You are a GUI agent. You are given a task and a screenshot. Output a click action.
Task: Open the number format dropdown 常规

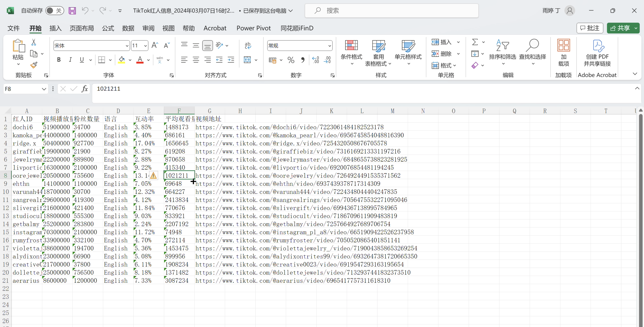tap(330, 46)
